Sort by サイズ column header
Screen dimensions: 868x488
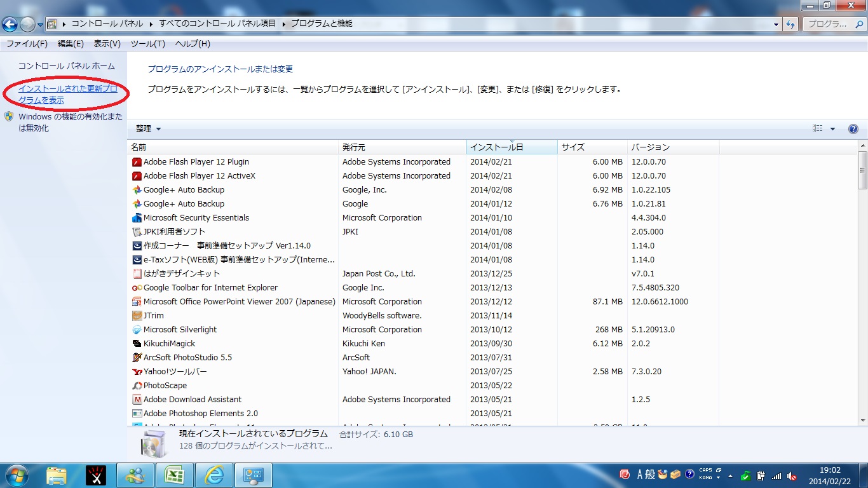[592, 147]
